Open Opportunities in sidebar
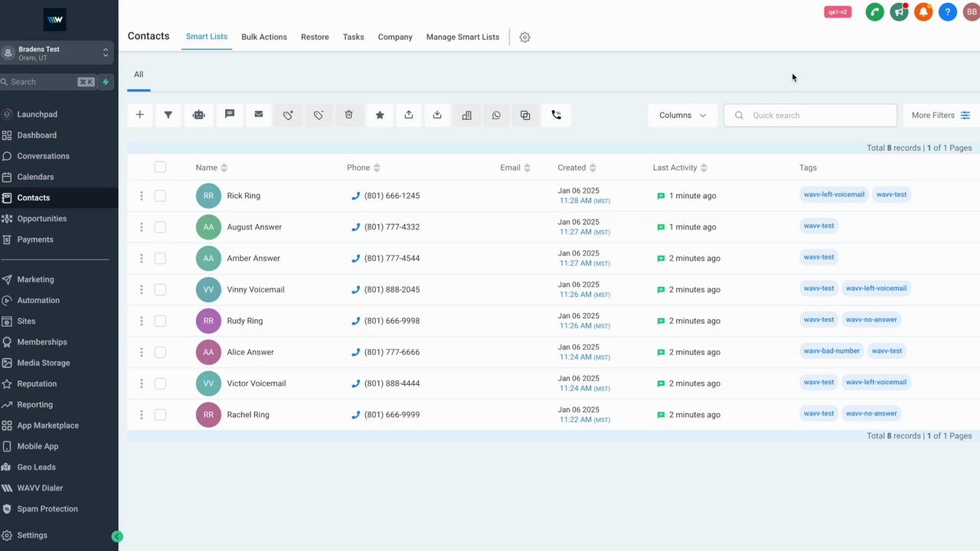980x551 pixels. (x=42, y=219)
